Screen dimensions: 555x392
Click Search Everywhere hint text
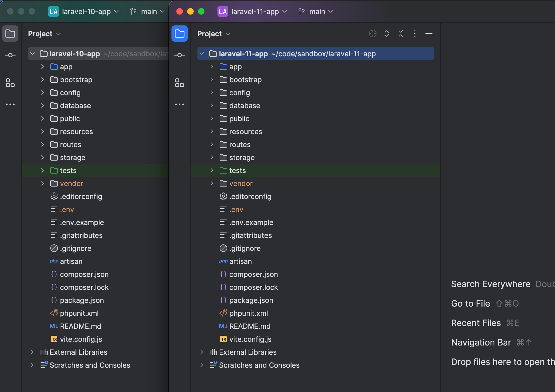click(x=491, y=284)
